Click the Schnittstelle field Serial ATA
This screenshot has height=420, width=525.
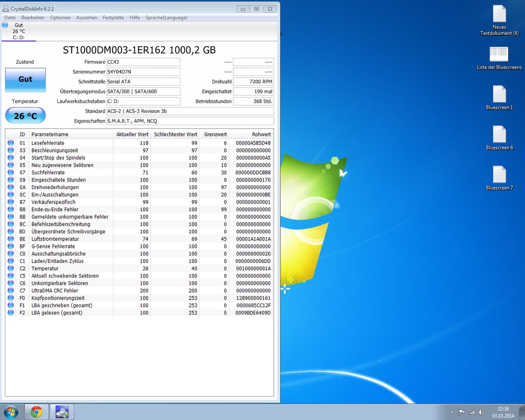(143, 82)
